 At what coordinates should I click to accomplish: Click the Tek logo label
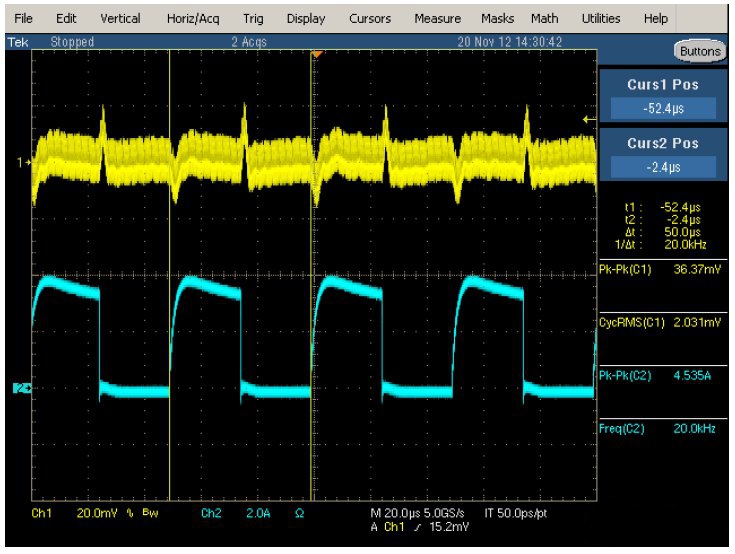pos(18,42)
